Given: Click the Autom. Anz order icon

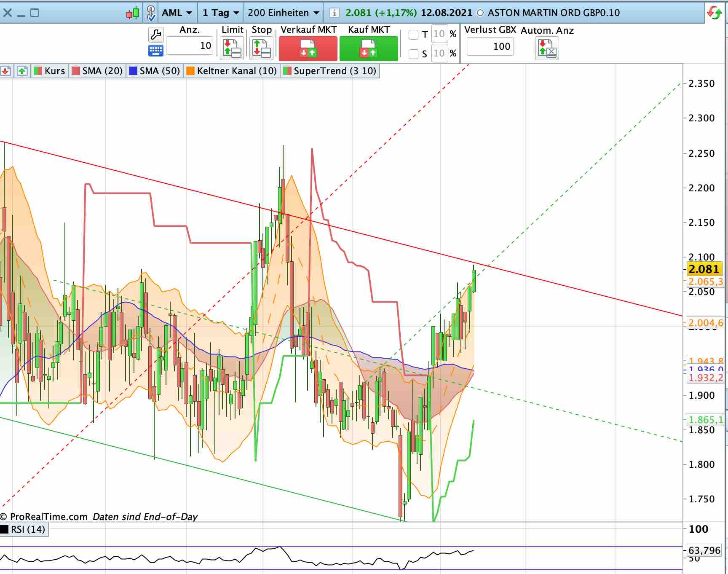Looking at the screenshot, I should [547, 48].
